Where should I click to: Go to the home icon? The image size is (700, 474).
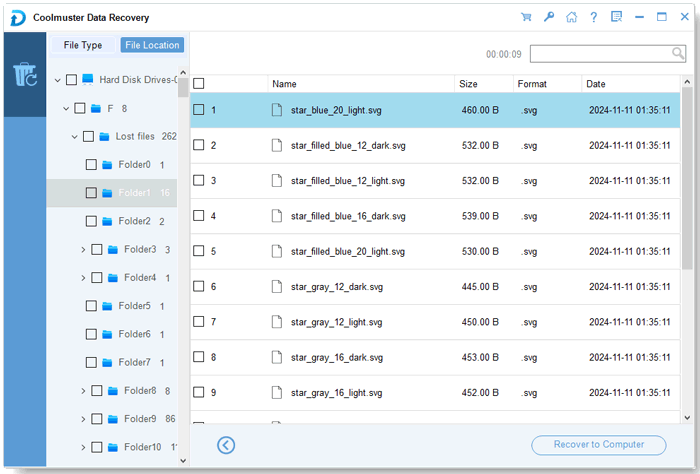click(x=571, y=17)
